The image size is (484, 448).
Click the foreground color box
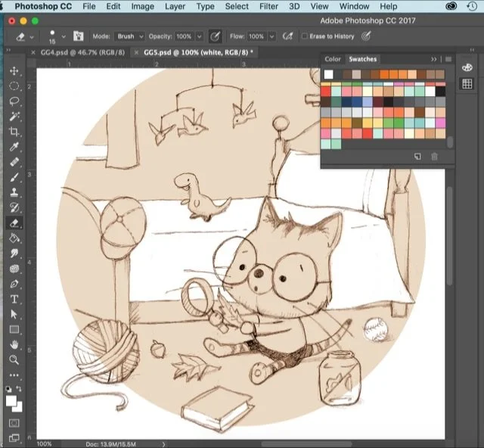point(11,400)
